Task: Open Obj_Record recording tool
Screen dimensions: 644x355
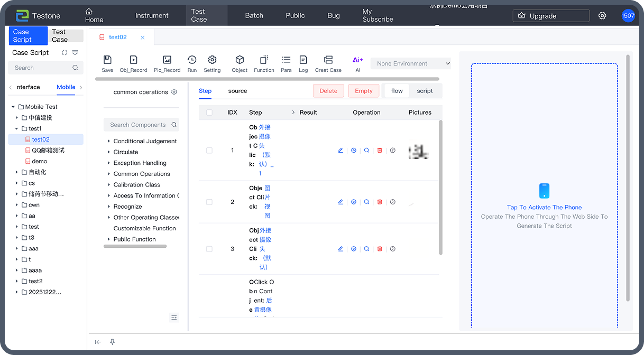Action: (x=133, y=60)
